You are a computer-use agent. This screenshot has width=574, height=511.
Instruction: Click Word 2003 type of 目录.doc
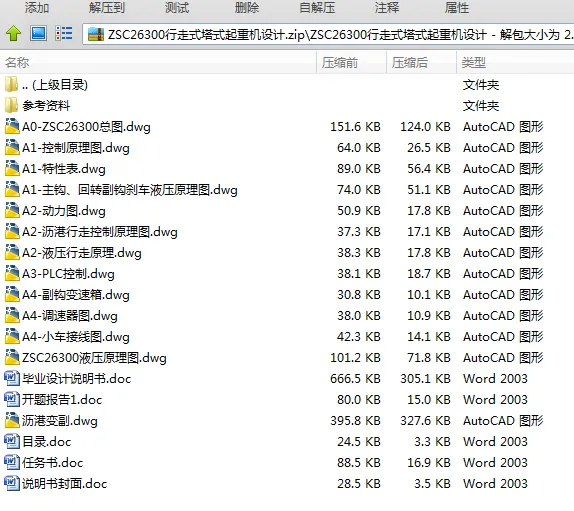[x=495, y=442]
